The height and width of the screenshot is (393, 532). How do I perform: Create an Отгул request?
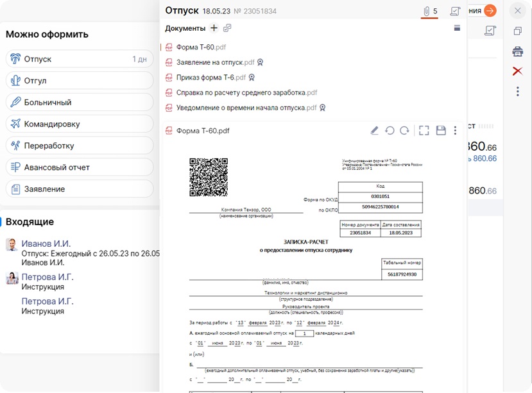pos(80,81)
